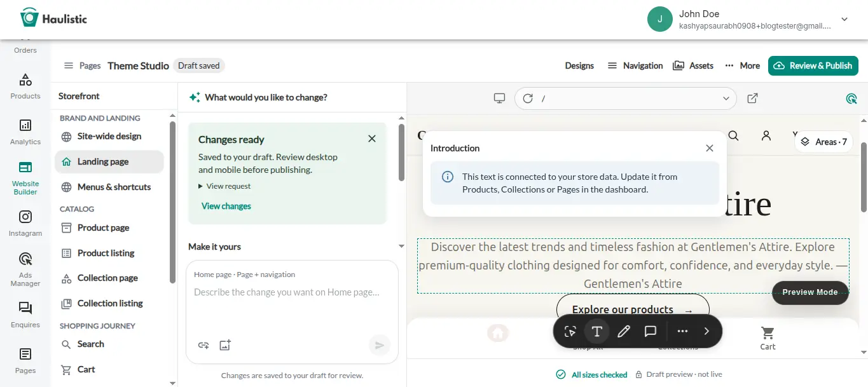The width and height of the screenshot is (868, 387).
Task: Open the Navigation menu
Action: [635, 65]
